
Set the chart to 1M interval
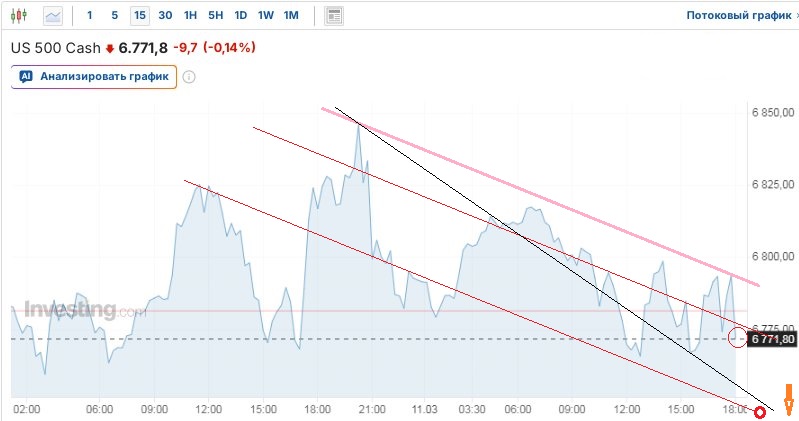point(291,16)
